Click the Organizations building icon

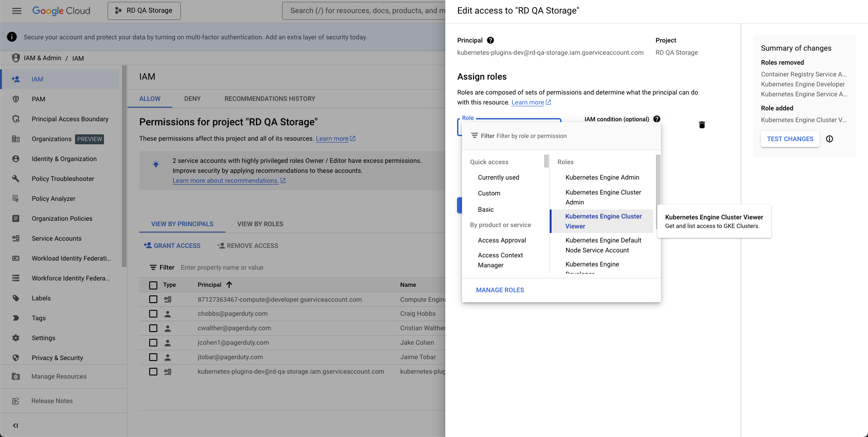[x=16, y=139]
